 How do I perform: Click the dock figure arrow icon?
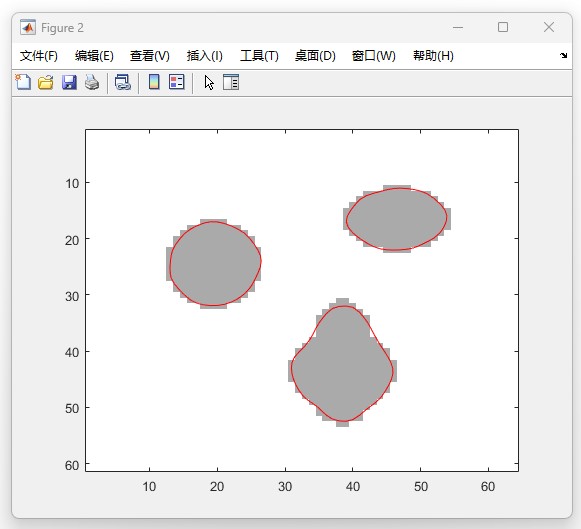(563, 56)
